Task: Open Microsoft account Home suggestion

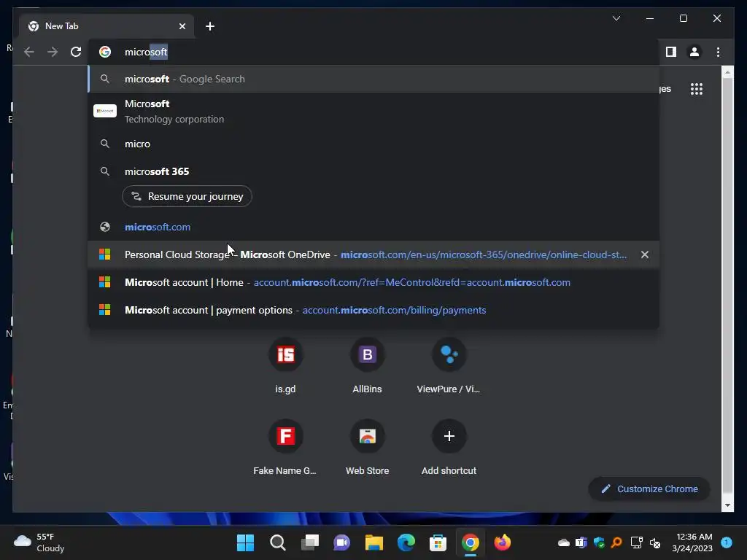Action: (x=373, y=282)
